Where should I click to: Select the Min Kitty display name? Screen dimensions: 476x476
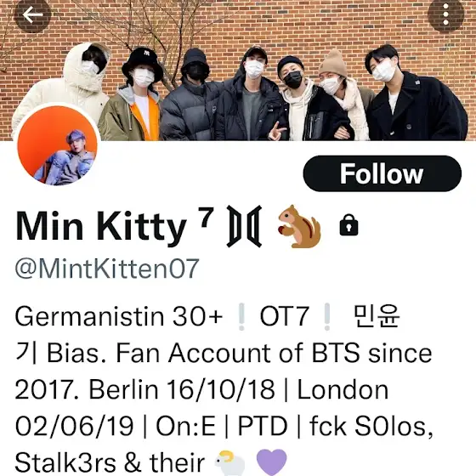[x=101, y=226]
